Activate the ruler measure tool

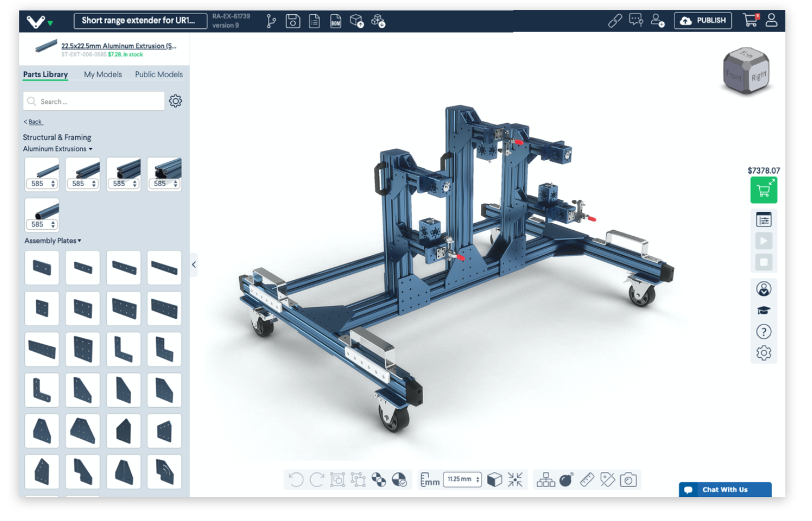587,480
